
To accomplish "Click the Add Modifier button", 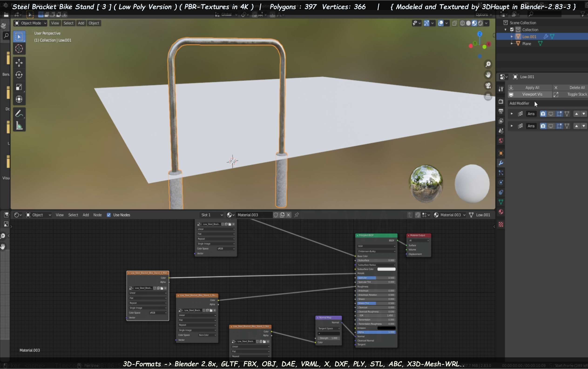I will (519, 104).
